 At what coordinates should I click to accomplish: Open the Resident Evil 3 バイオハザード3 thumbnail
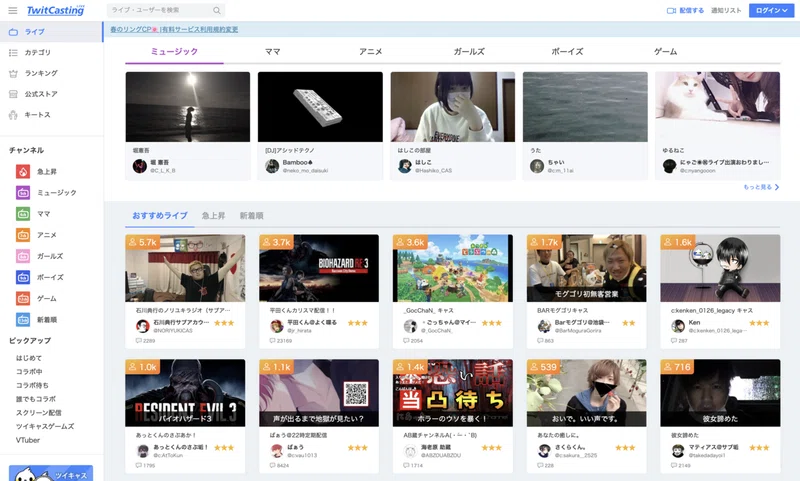coord(185,393)
